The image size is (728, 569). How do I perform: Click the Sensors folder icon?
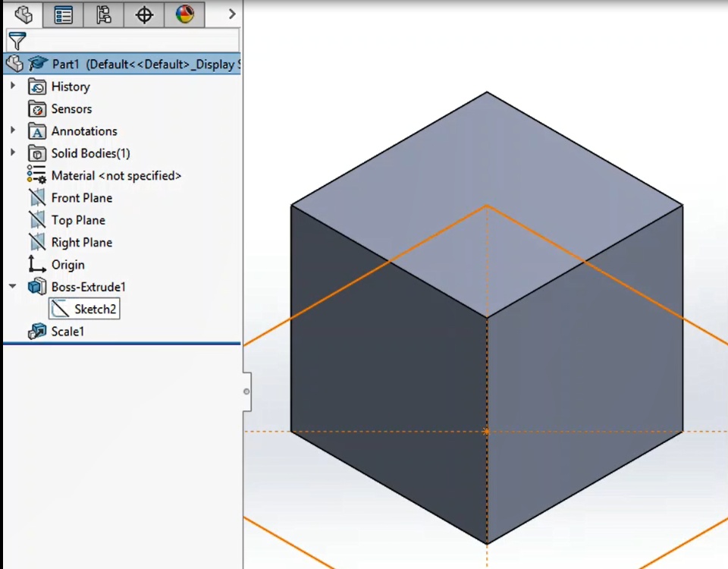37,109
